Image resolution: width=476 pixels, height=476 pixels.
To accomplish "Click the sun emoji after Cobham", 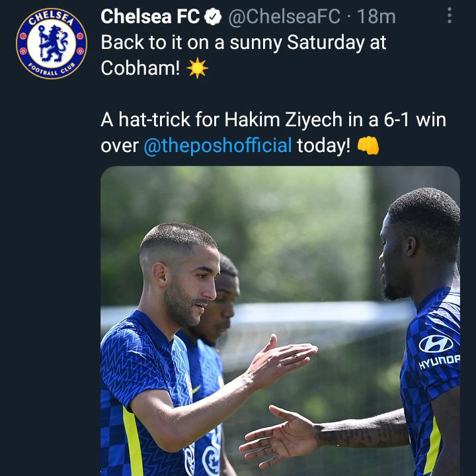I will (197, 68).
